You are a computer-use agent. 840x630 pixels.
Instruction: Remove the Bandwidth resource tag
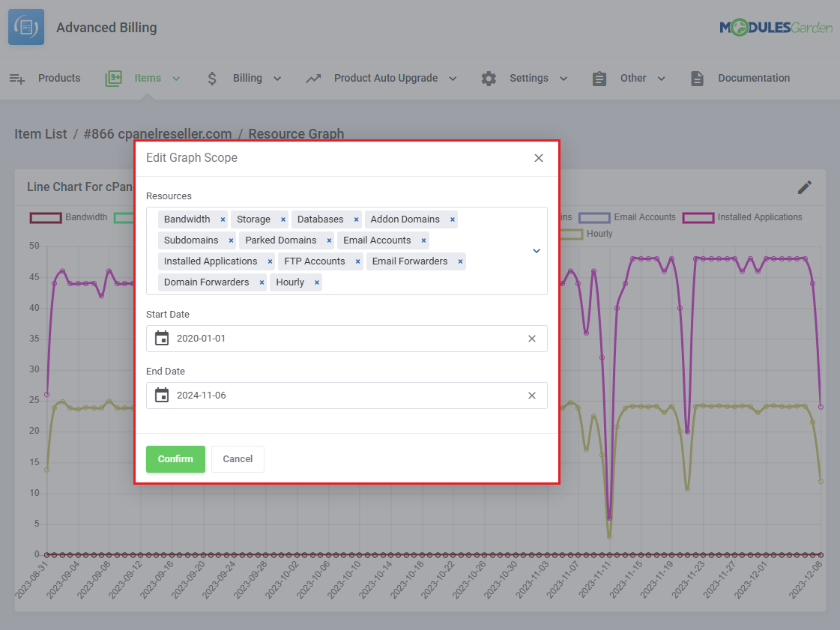[x=223, y=219]
